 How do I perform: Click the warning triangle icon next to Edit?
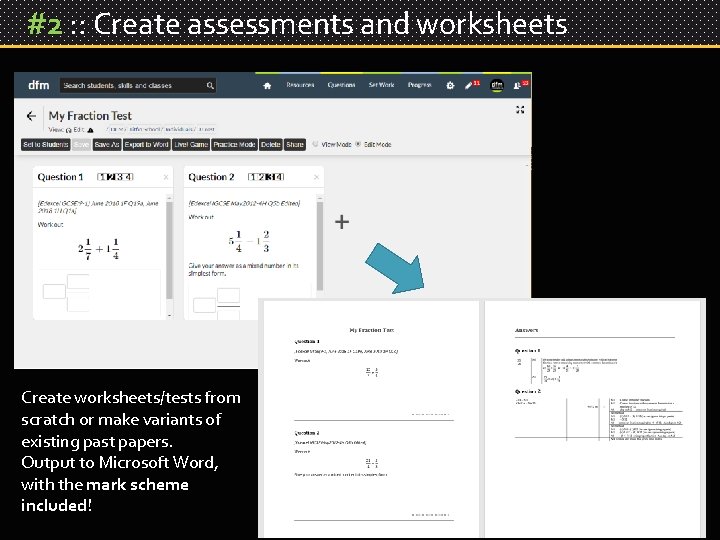90,130
